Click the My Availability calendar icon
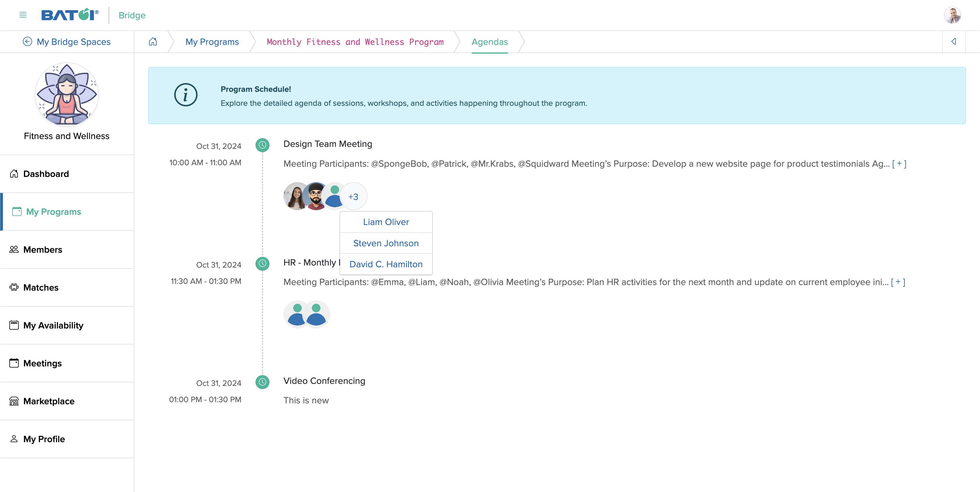980x492 pixels. point(14,324)
